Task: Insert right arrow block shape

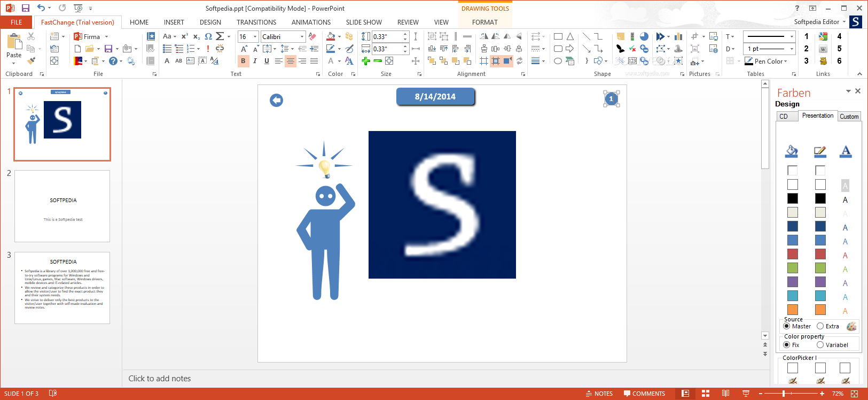Action: (x=570, y=49)
